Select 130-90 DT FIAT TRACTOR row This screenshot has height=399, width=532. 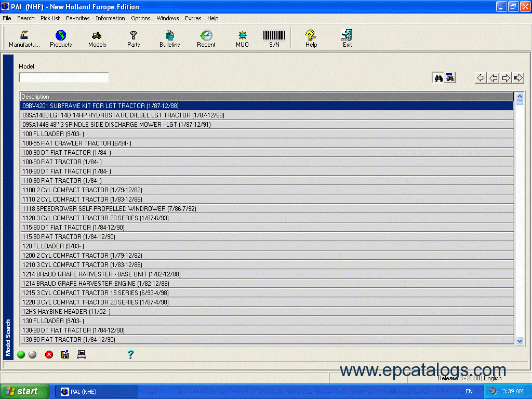click(267, 330)
